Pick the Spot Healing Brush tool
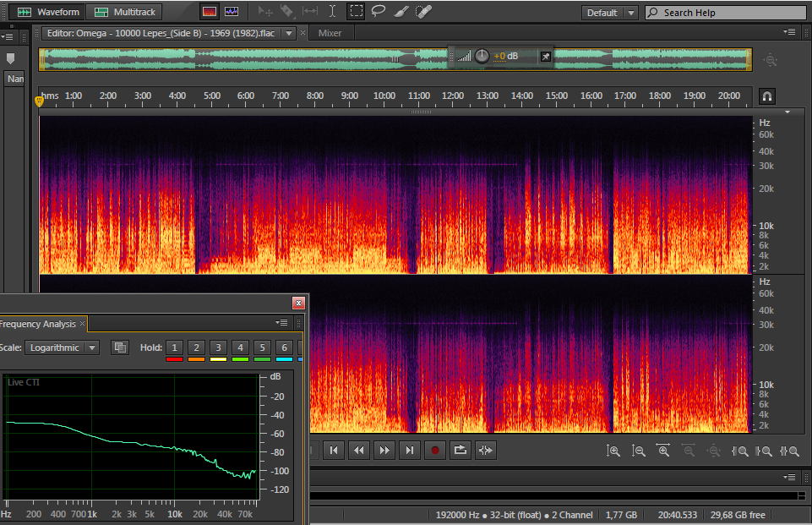 tap(424, 12)
